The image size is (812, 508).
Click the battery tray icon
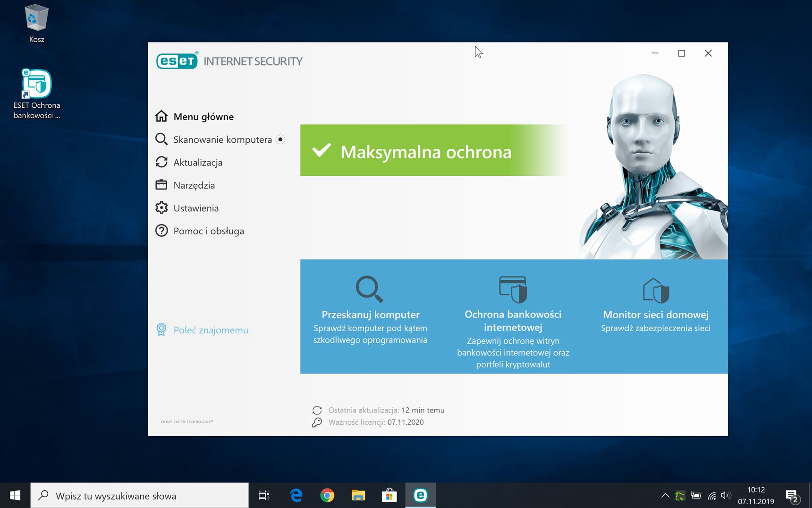click(x=695, y=496)
